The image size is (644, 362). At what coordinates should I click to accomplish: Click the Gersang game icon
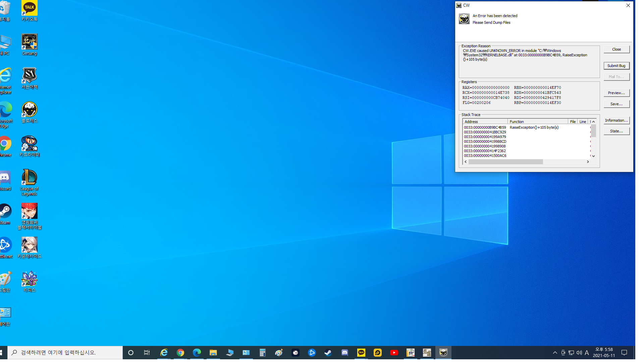coord(30,42)
